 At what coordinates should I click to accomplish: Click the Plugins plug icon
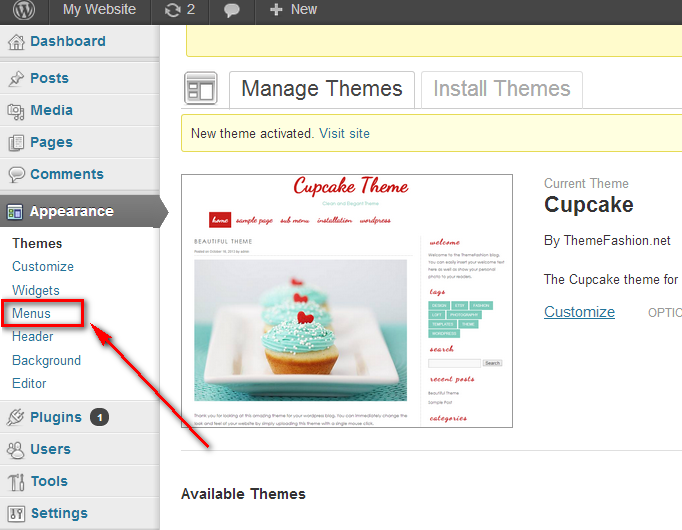point(15,417)
